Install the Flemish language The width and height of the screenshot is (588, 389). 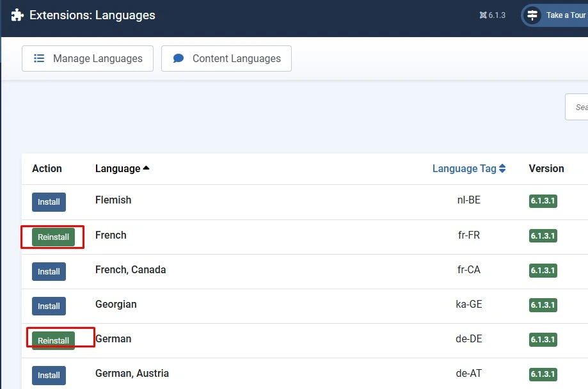49,202
